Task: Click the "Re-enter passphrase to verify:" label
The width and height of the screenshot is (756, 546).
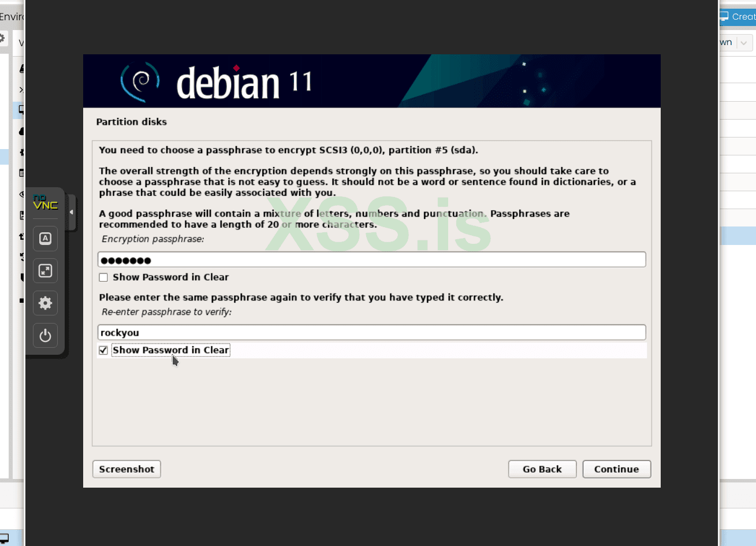Action: 166,312
